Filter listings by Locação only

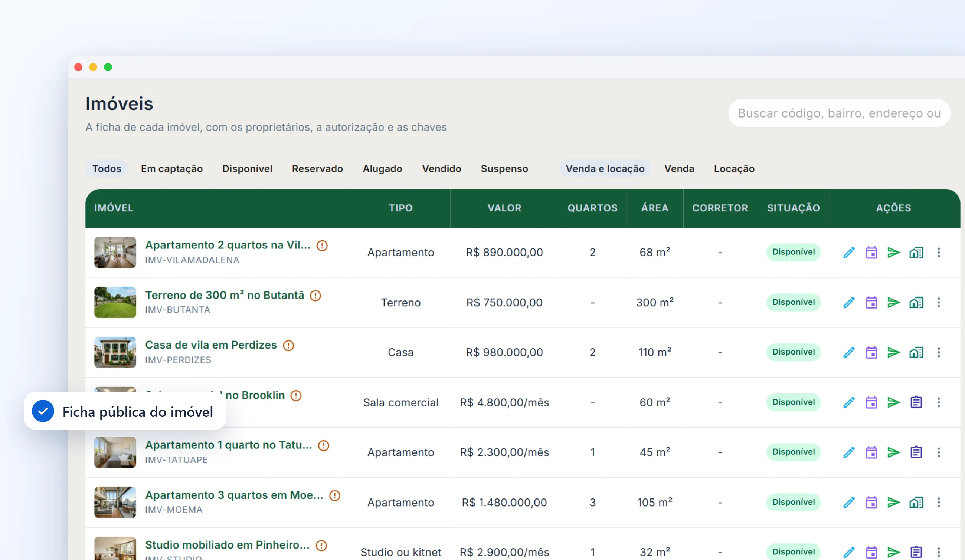[734, 169]
